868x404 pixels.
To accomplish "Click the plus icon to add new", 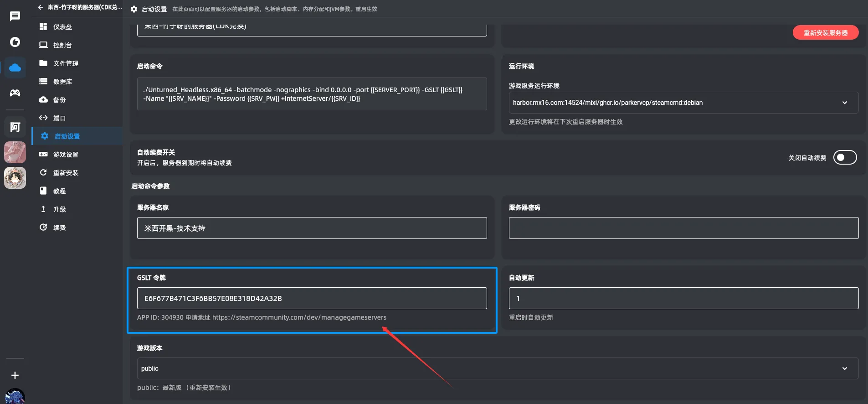I will tap(15, 375).
